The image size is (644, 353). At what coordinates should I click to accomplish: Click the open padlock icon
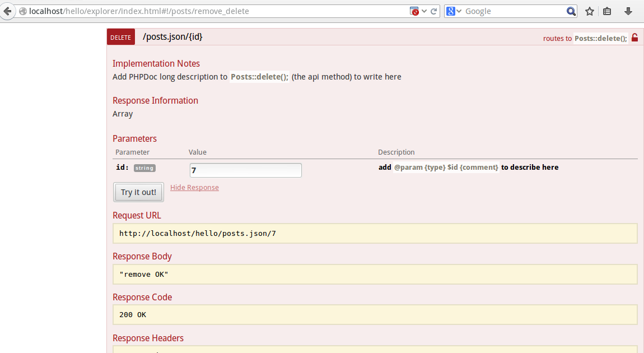pyautogui.click(x=634, y=38)
